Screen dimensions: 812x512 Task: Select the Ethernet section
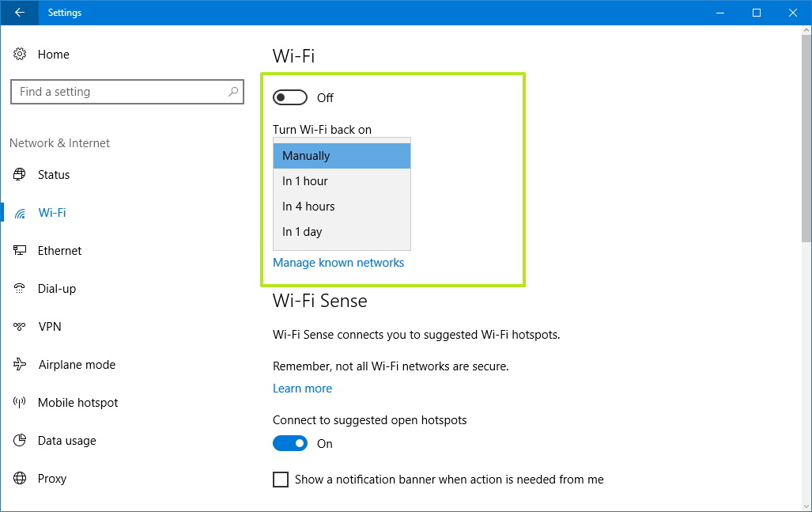59,251
